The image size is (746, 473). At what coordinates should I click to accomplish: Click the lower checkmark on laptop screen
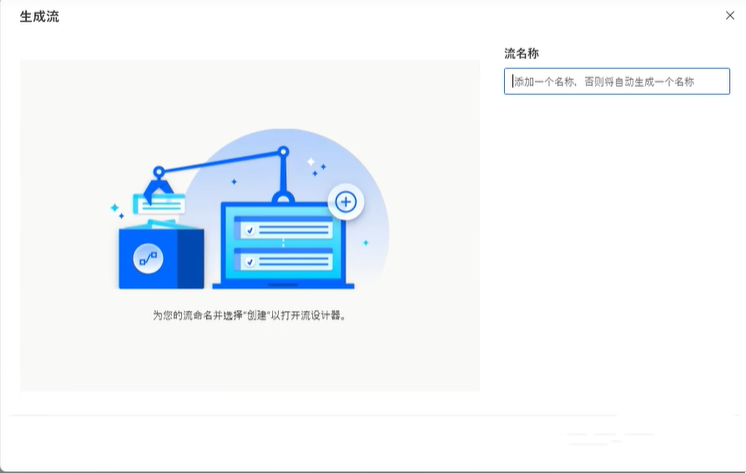(x=250, y=262)
